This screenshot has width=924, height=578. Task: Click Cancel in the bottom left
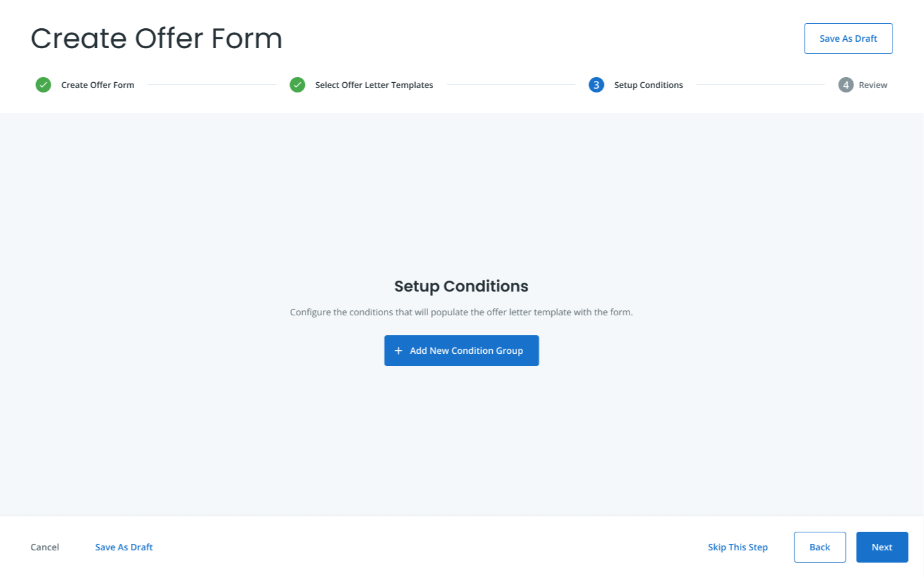44,547
